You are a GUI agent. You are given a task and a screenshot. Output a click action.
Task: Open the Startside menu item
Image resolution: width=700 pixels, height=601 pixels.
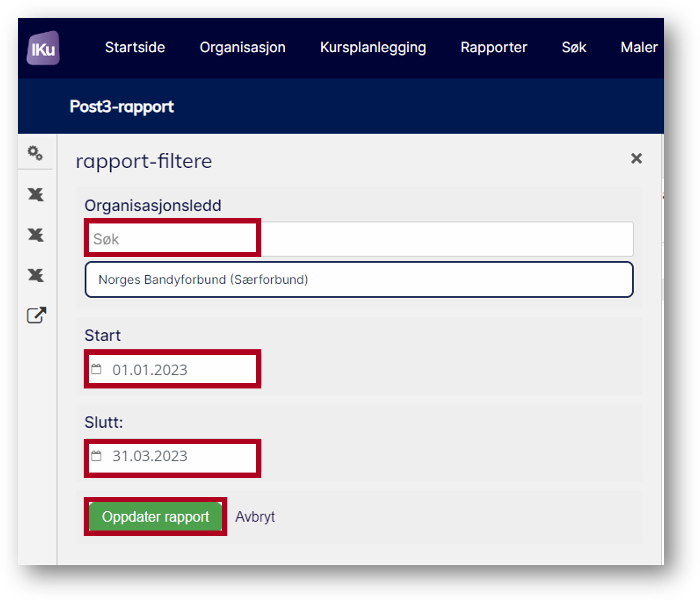pos(135,47)
